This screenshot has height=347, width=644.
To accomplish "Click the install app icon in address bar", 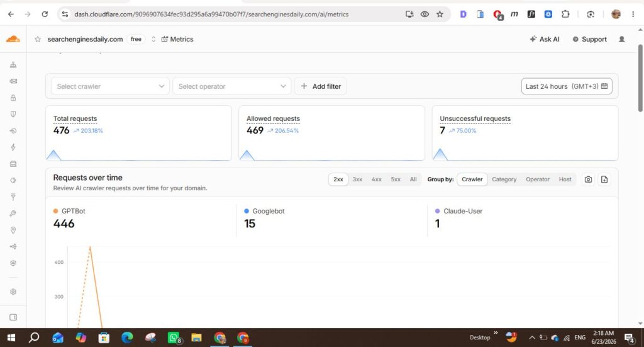I will coord(409,14).
